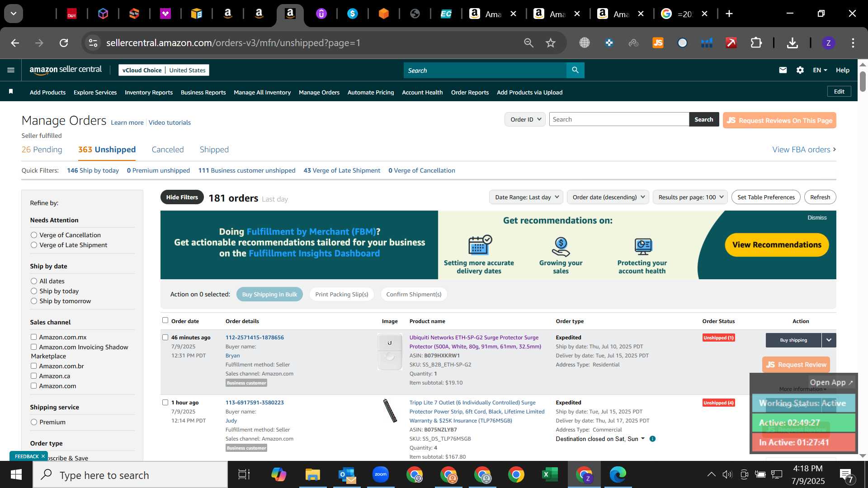Open new browser tab with plus icon
The width and height of the screenshot is (868, 488).
(x=729, y=14)
